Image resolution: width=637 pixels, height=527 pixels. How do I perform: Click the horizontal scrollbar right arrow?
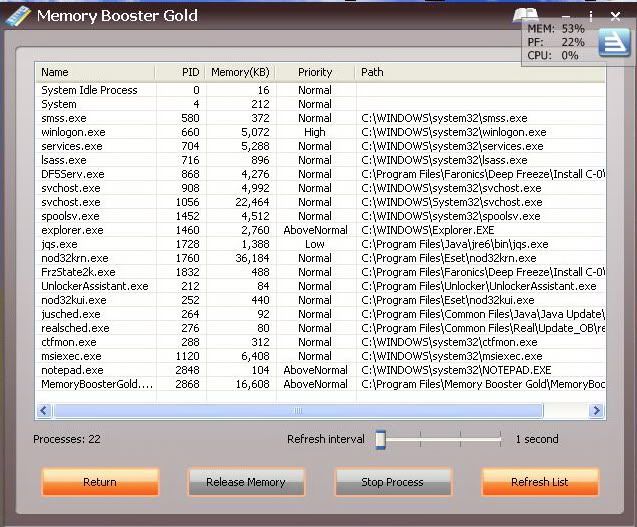(596, 410)
